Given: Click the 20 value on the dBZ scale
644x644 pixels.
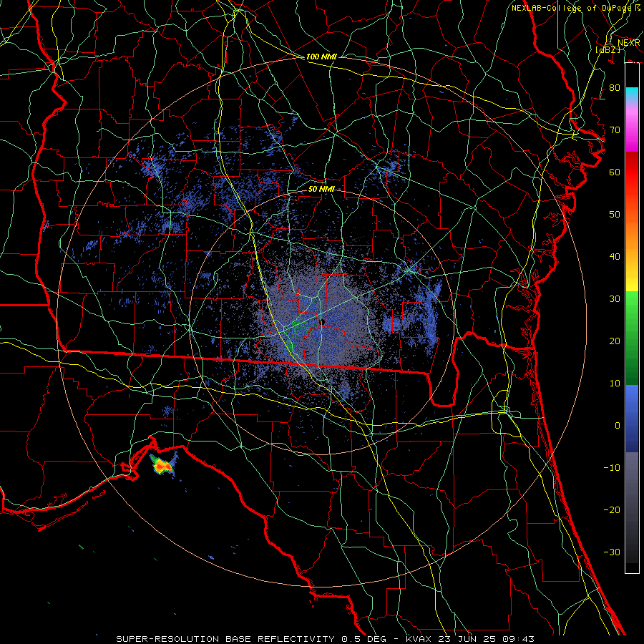Looking at the screenshot, I should click(615, 341).
